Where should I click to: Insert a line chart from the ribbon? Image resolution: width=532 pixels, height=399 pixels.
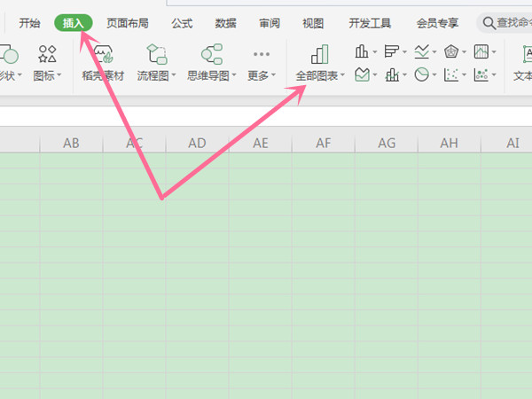pos(421,51)
